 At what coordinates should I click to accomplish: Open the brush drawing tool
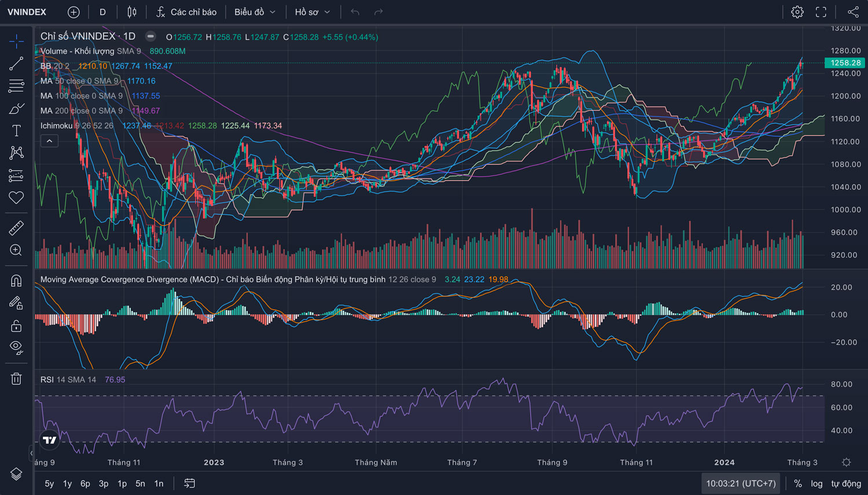[x=16, y=108]
